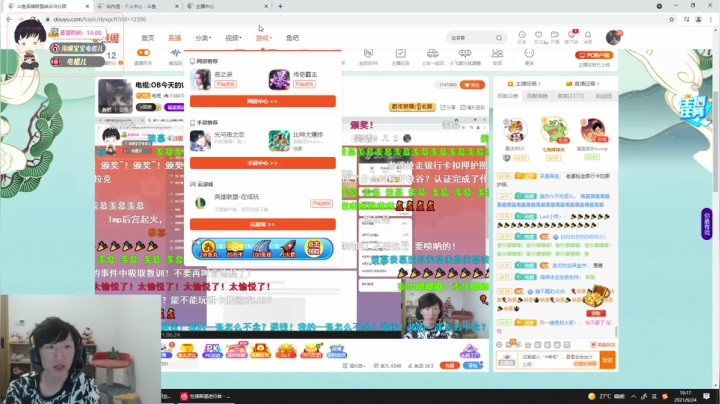Viewport: 720px width, 404px height.
Task: Click the taskbar weather 27°C widget
Action: pyautogui.click(x=607, y=396)
